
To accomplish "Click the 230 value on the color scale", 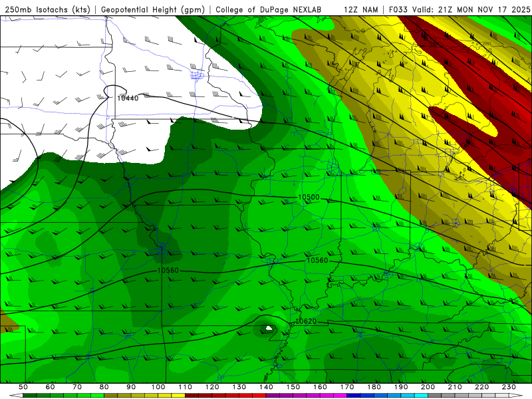I will tap(509, 387).
